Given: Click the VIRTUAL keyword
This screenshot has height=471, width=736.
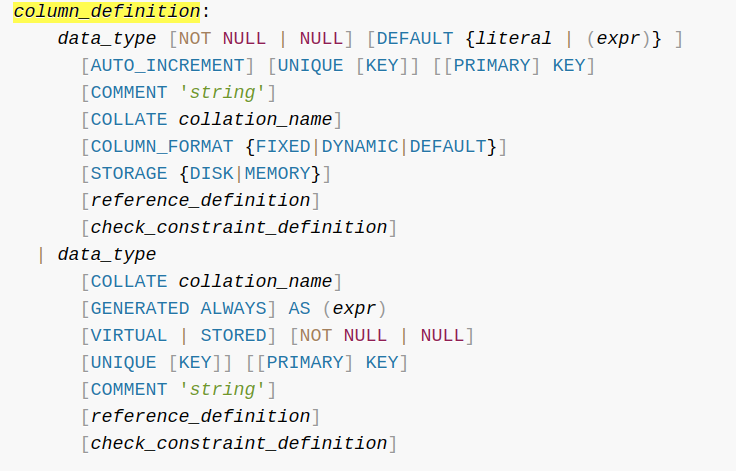Looking at the screenshot, I should click(129, 335).
